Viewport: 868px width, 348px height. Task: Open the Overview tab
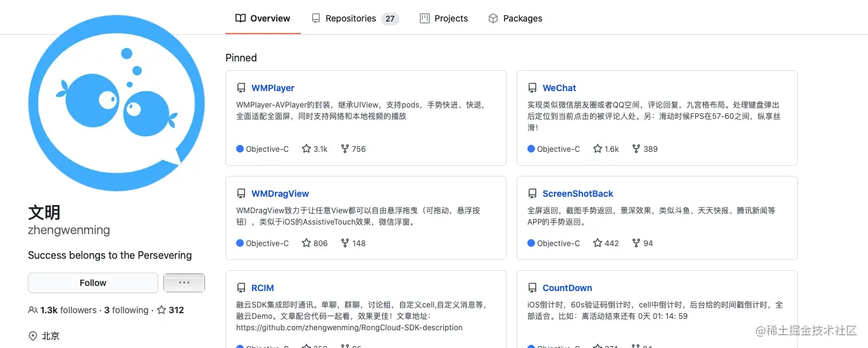coord(263,18)
